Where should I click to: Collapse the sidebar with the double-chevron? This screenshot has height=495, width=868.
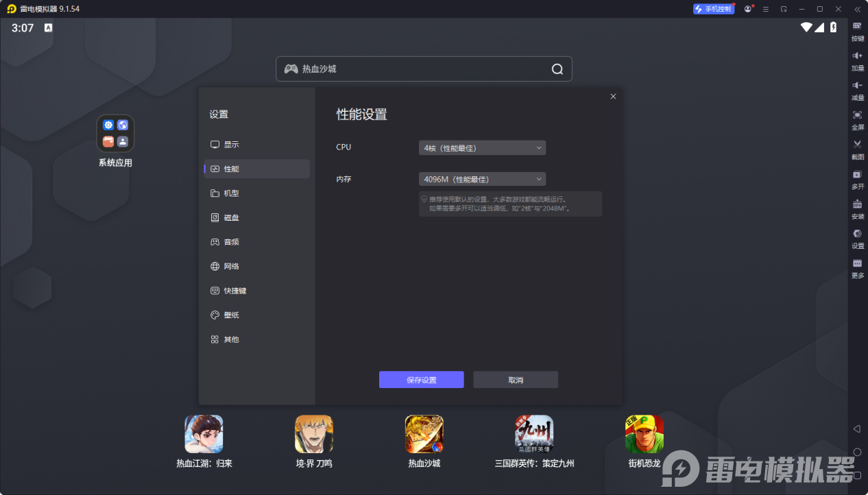[856, 9]
